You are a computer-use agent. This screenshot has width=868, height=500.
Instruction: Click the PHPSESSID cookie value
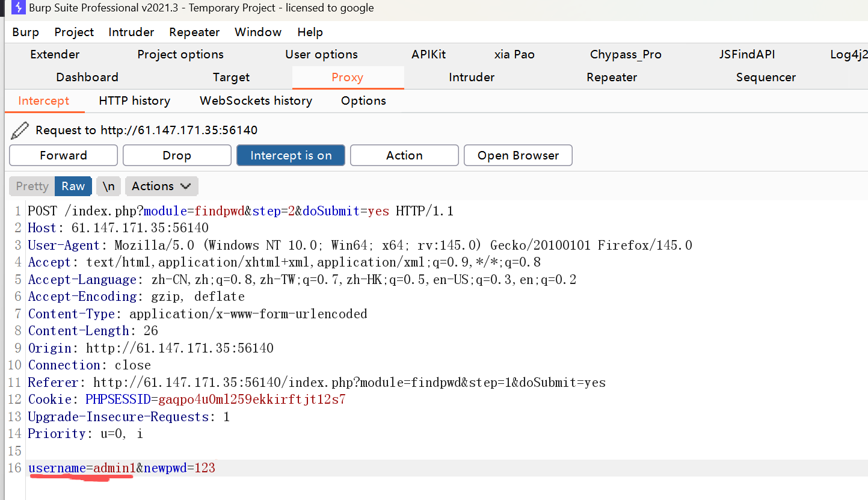point(252,400)
